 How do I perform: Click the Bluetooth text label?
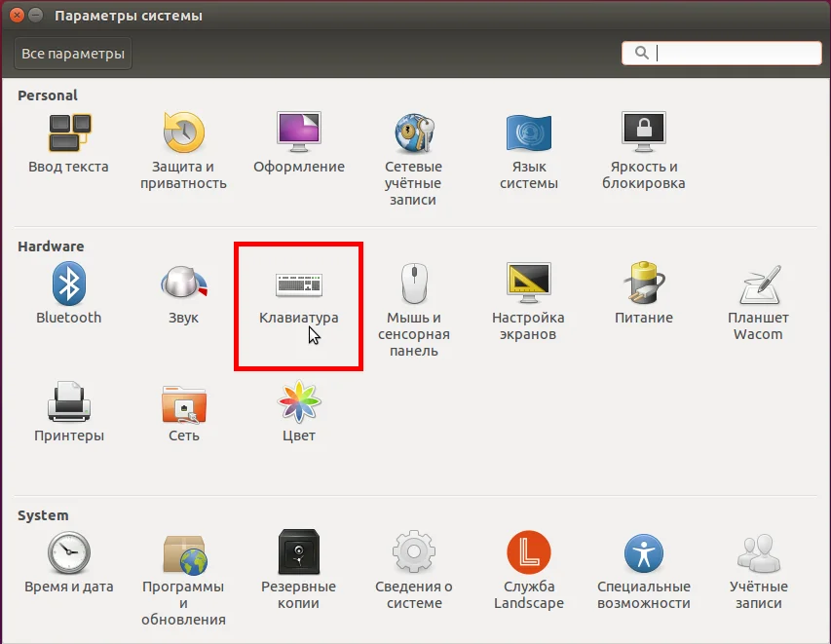[x=69, y=318]
